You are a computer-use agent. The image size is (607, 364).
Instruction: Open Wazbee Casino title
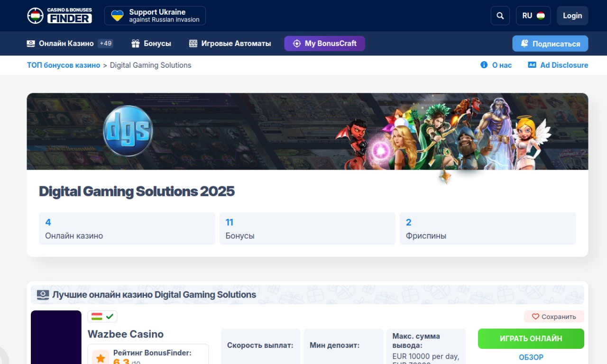coord(126,334)
